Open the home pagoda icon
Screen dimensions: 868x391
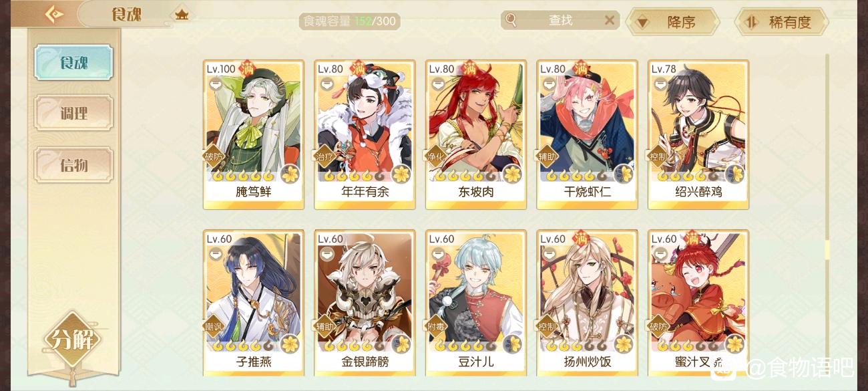click(181, 14)
